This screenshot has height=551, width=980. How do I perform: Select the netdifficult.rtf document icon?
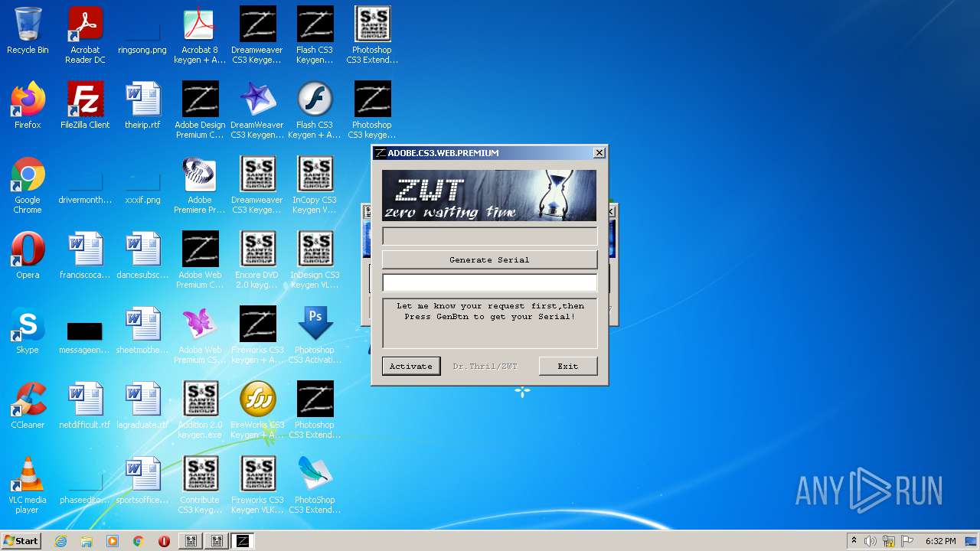[x=85, y=406]
